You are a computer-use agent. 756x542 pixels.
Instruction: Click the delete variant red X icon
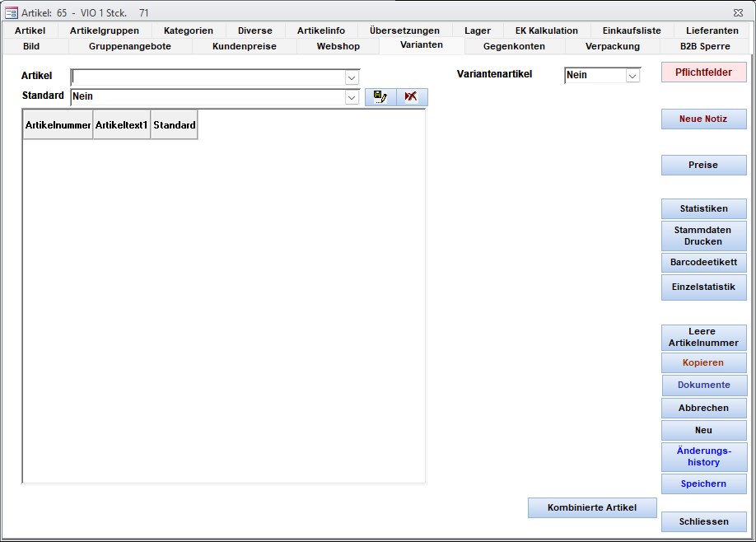pos(411,97)
